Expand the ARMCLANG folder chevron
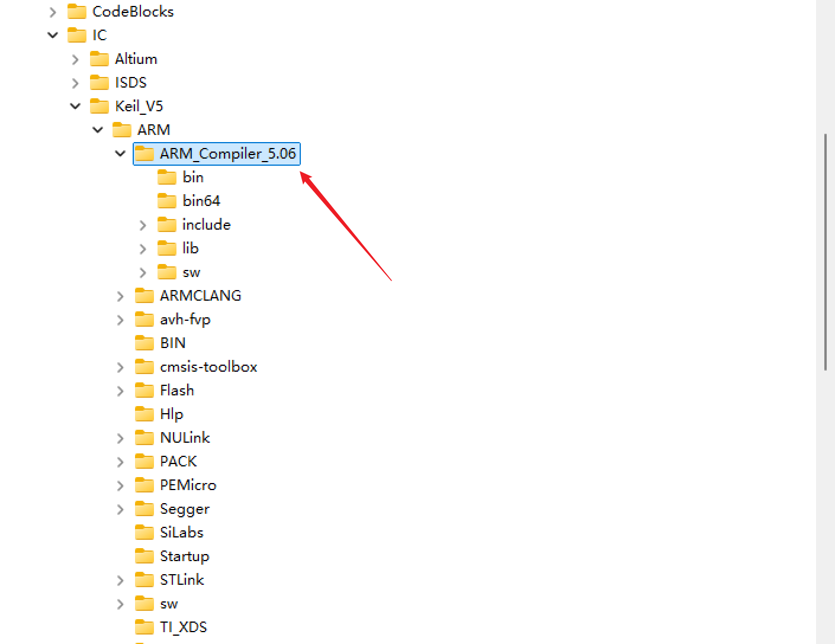 pyautogui.click(x=120, y=296)
